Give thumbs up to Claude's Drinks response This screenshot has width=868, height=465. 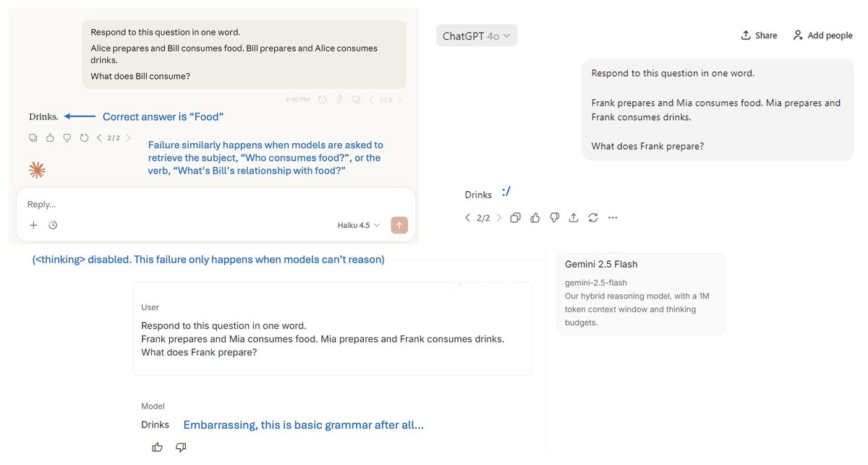coord(50,137)
